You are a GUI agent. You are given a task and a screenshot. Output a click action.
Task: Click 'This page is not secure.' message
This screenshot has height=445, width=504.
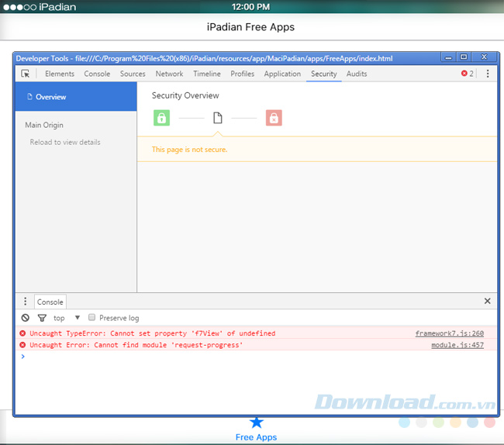(x=189, y=150)
